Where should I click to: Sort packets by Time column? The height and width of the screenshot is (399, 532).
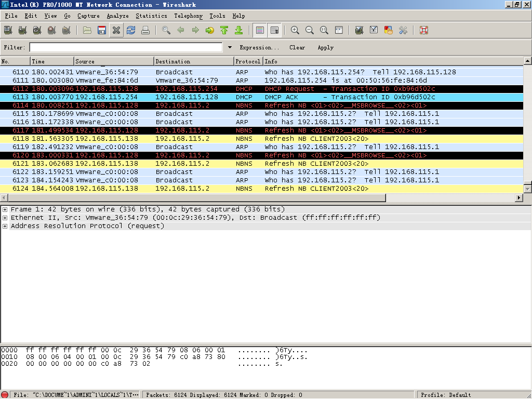click(52, 61)
